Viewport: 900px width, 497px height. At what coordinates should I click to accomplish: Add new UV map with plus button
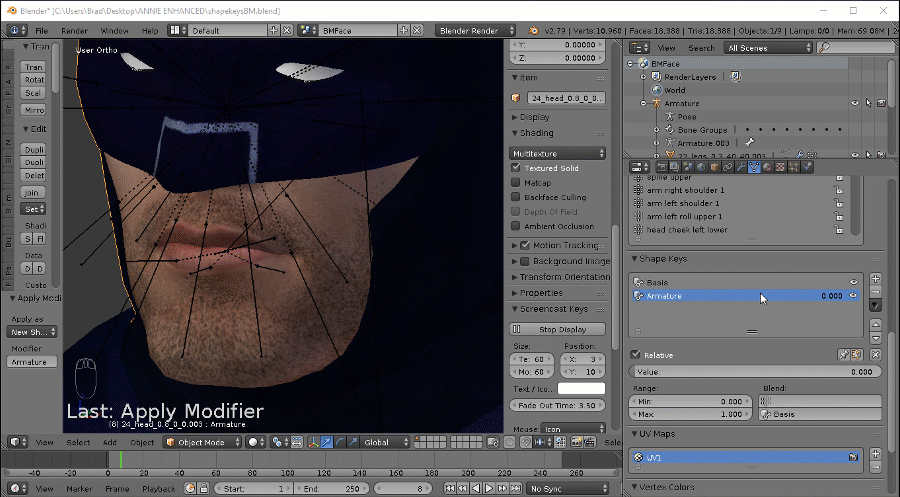point(875,453)
